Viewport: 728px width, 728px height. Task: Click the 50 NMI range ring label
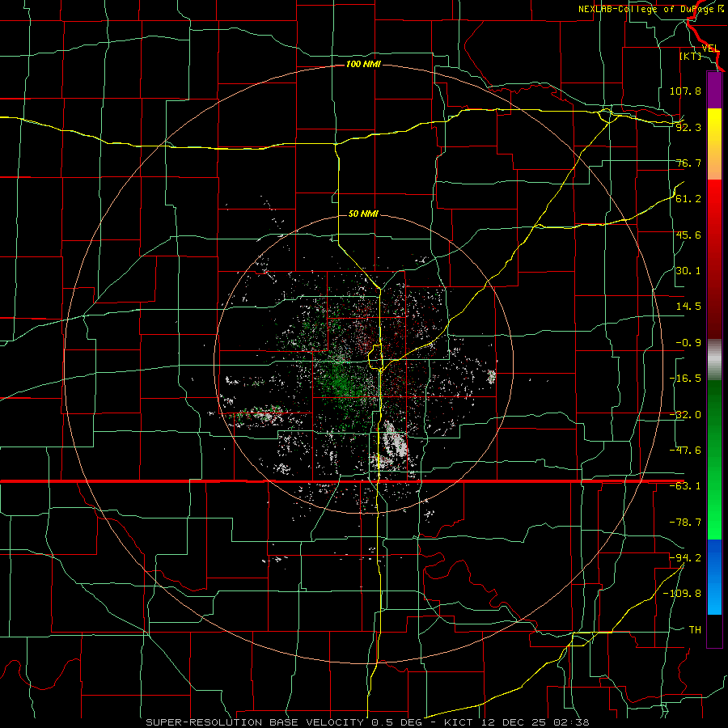[x=363, y=214]
